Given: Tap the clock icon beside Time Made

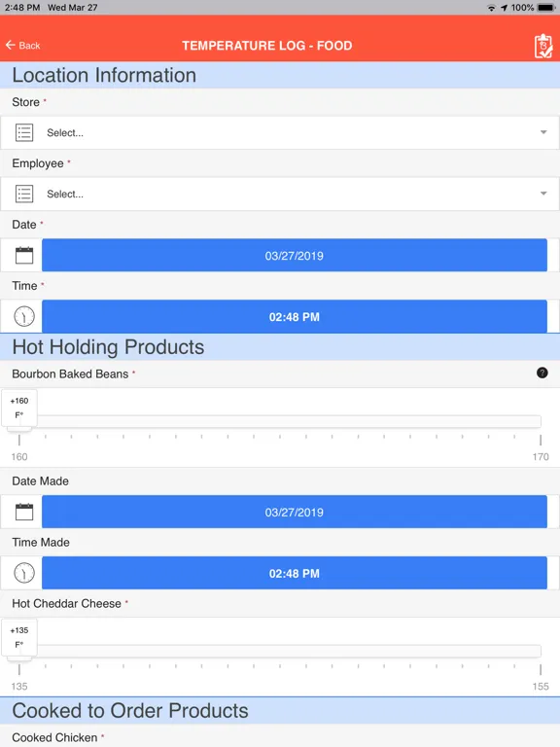Looking at the screenshot, I should point(24,573).
